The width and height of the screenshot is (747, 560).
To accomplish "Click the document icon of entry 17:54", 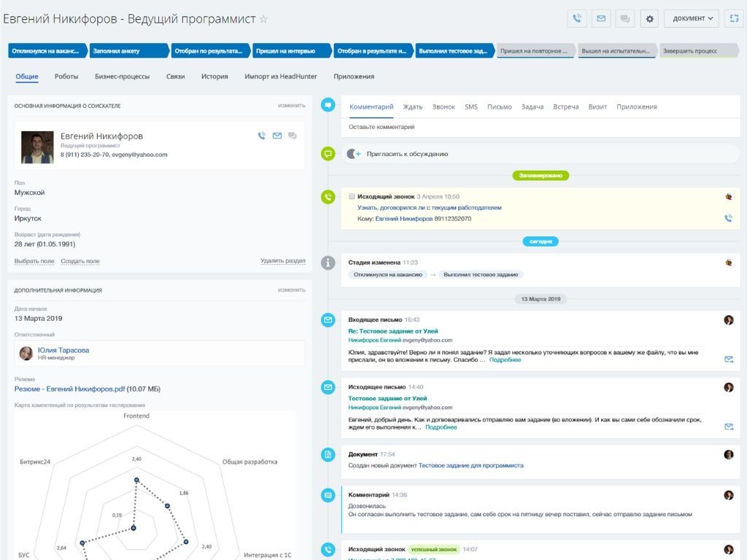I will 328,454.
